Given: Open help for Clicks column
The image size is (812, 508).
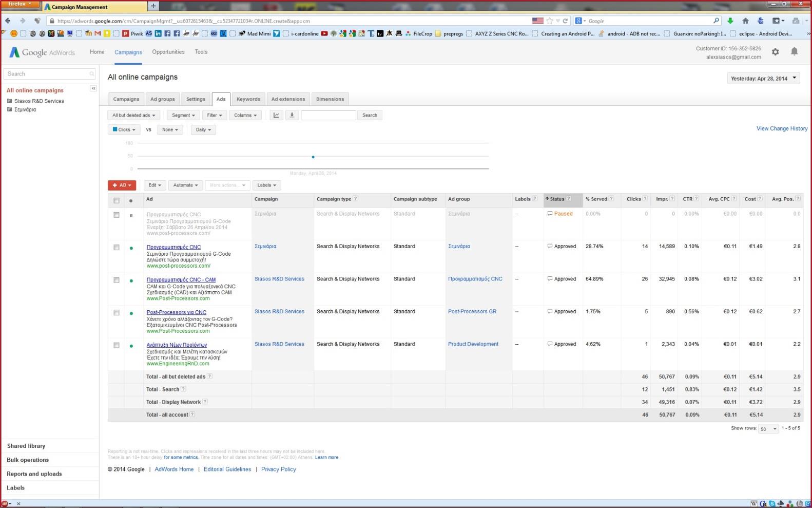Looking at the screenshot, I should pyautogui.click(x=645, y=199).
